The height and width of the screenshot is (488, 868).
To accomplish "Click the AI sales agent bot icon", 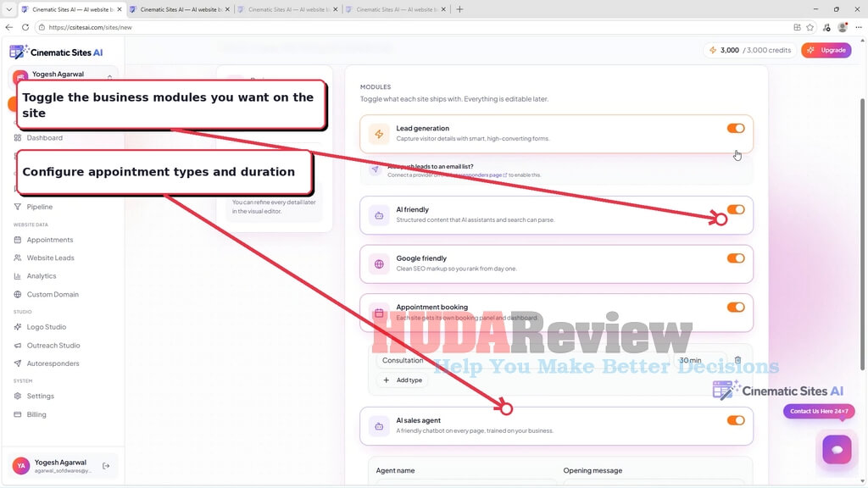I will 379,426.
